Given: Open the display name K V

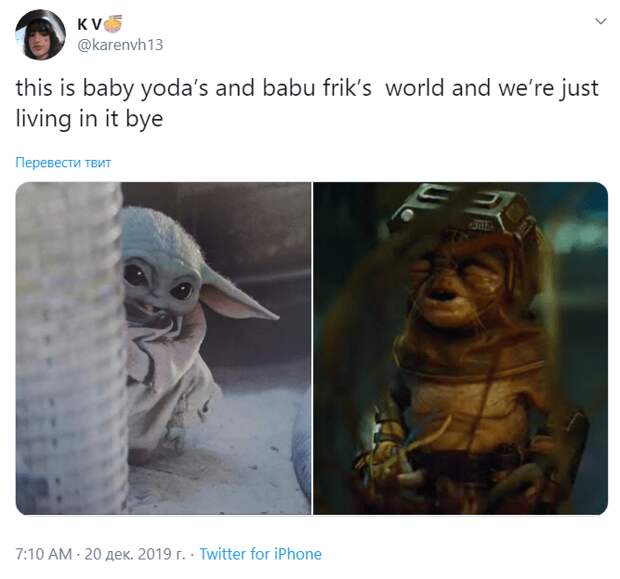Looking at the screenshot, I should coord(91,25).
